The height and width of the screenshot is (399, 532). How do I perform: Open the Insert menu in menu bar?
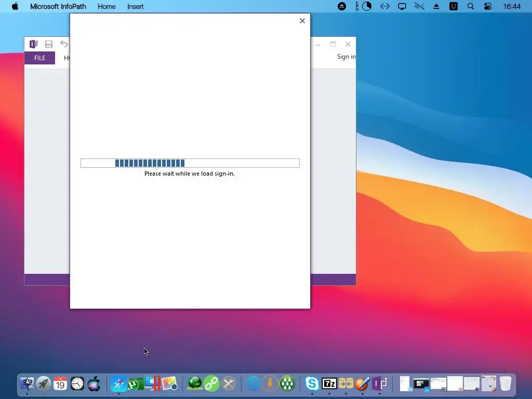click(x=136, y=6)
